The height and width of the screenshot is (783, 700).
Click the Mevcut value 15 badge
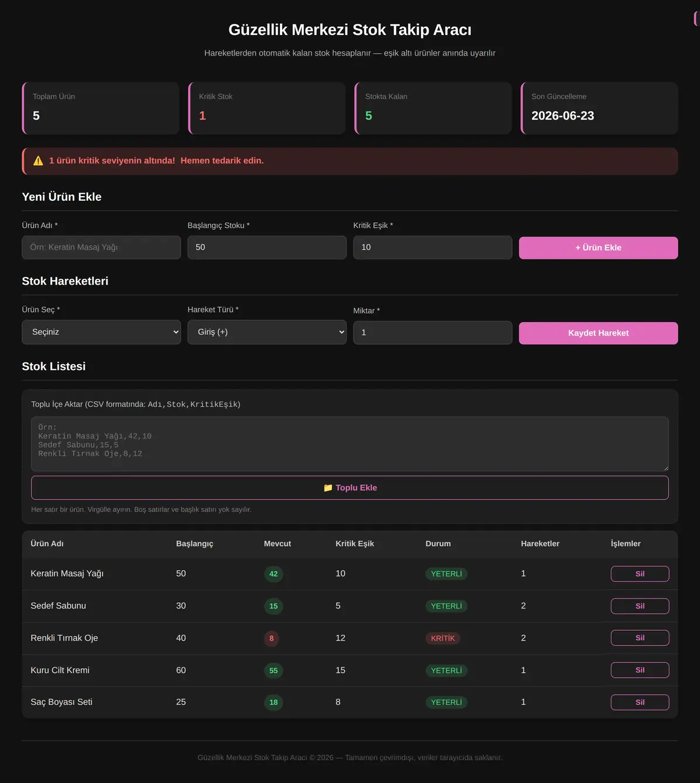click(x=274, y=606)
